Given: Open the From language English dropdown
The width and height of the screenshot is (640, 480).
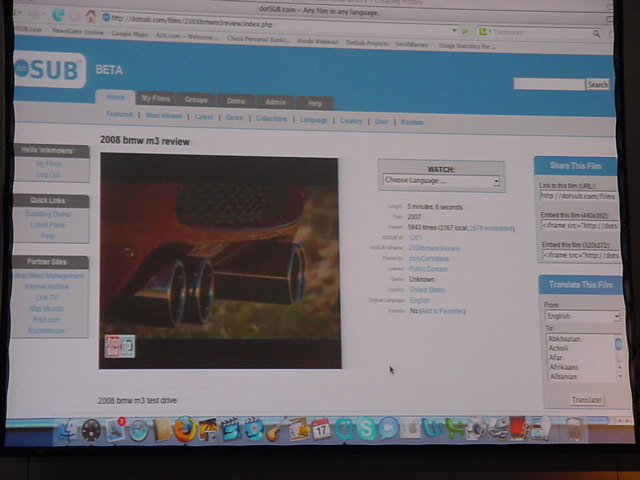Looking at the screenshot, I should point(582,316).
